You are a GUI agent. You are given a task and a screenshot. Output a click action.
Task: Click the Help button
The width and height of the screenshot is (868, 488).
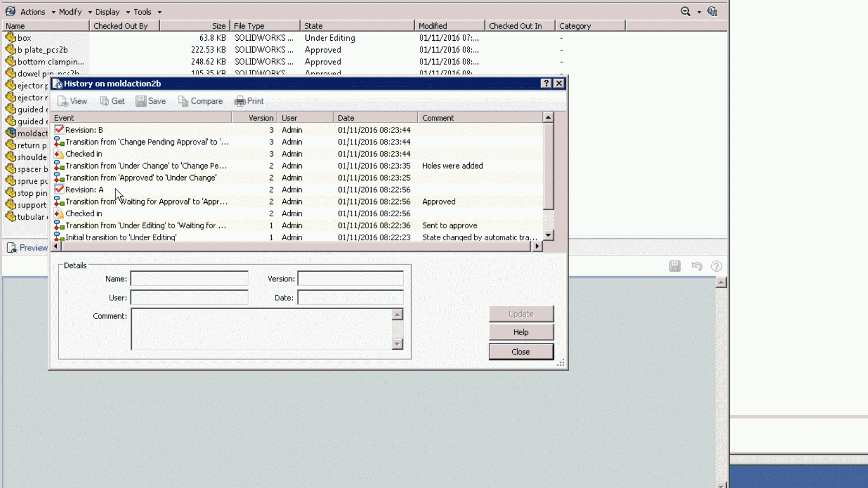520,332
